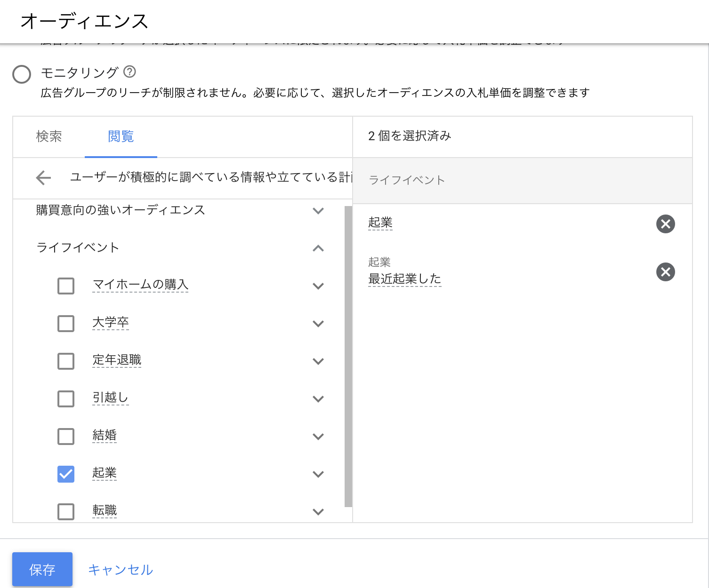709x588 pixels.
Task: Expand the 引越し sub-options chevron
Action: coord(318,399)
